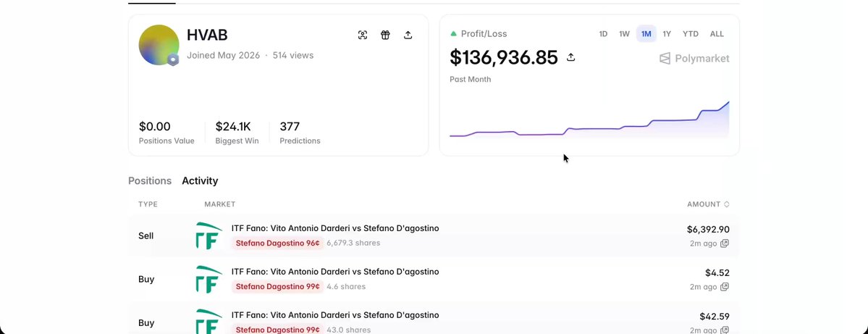Switch to the Activity tab
The image size is (868, 334).
[x=200, y=180]
